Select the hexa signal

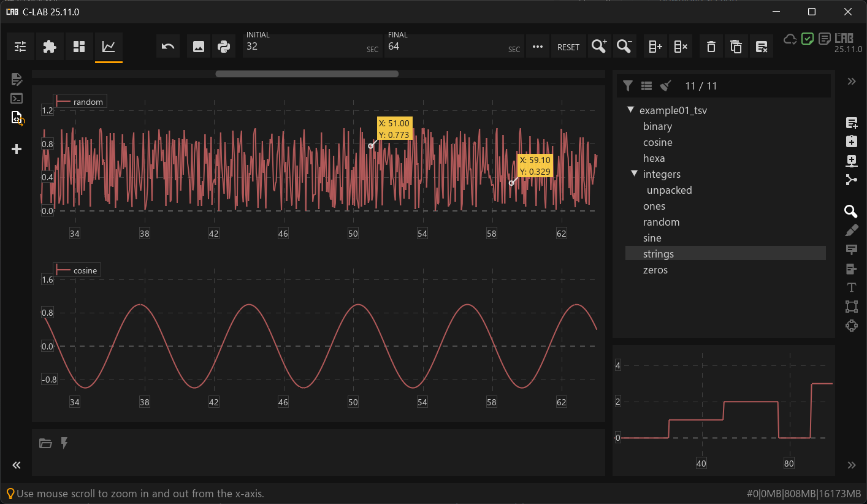click(654, 158)
